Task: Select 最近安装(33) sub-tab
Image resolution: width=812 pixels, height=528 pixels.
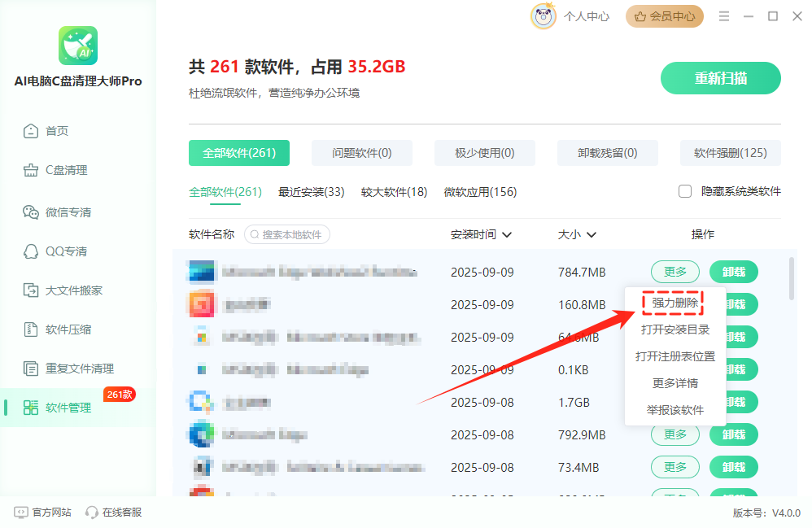Action: click(312, 192)
